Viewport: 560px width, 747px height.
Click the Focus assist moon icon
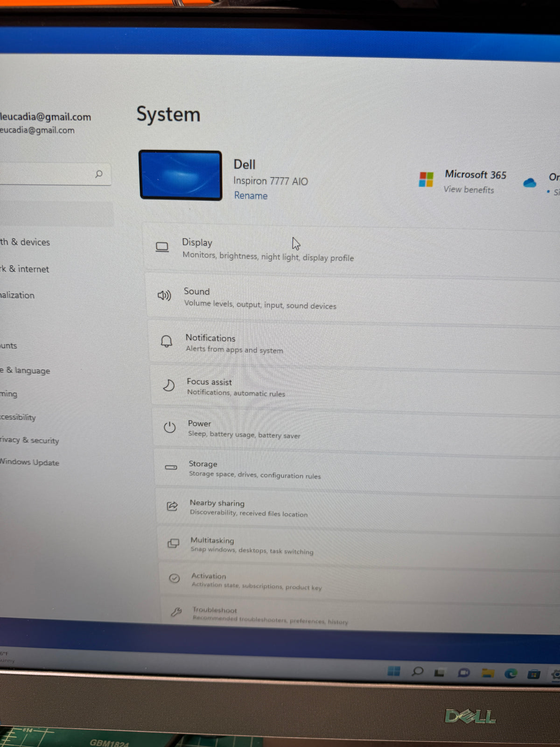(168, 385)
